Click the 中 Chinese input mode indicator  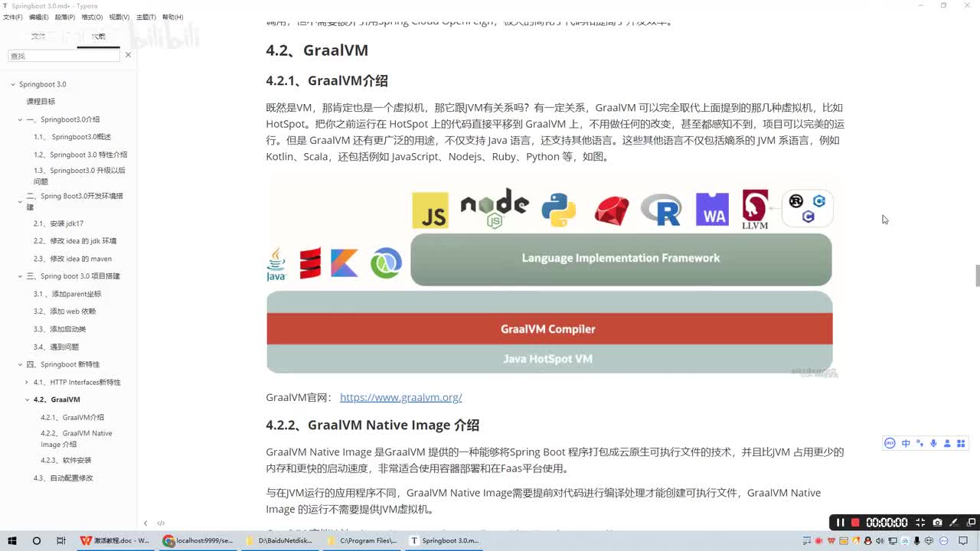pyautogui.click(x=906, y=443)
